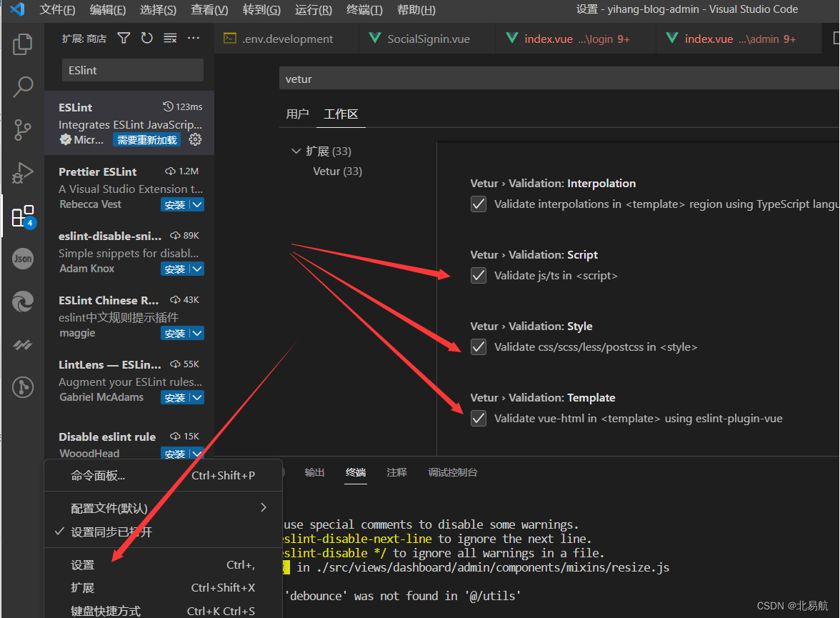This screenshot has width=840, height=618.
Task: Choose 键盘快捷方式 menu entry
Action: [164, 610]
